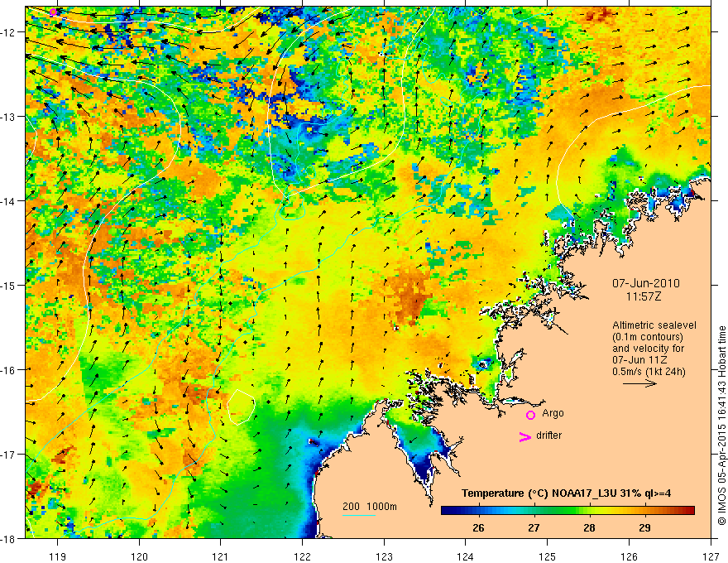Screen dimensions: 728x563
Task: Click the magenta Argo circle legend symbol
Action: tap(530, 415)
